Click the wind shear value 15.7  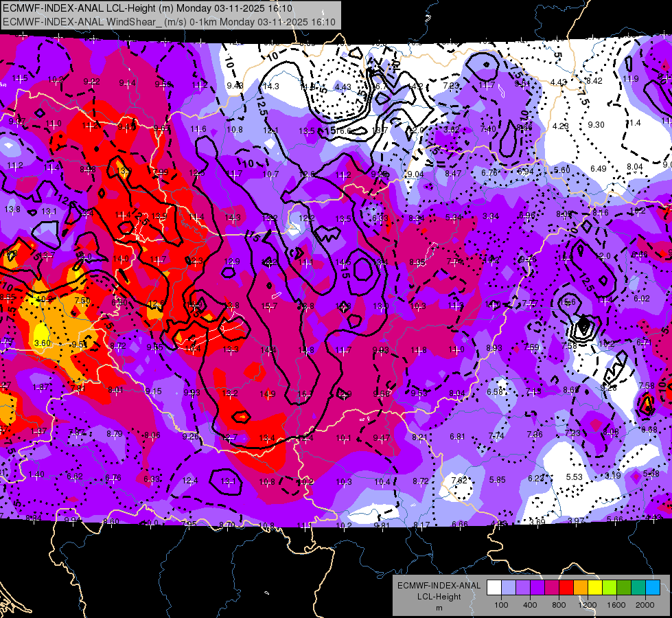click(x=269, y=306)
